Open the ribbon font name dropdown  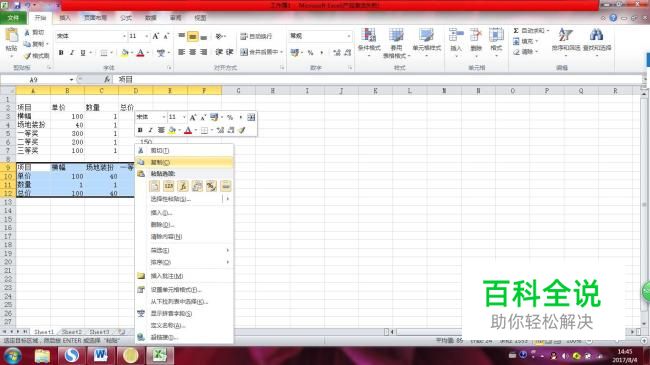pos(124,36)
